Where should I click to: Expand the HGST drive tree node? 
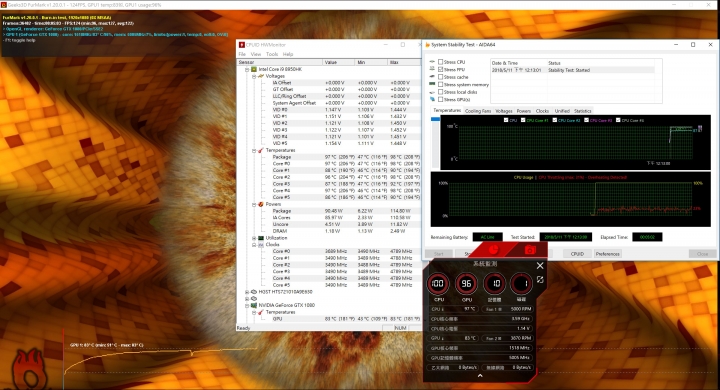[247, 292]
